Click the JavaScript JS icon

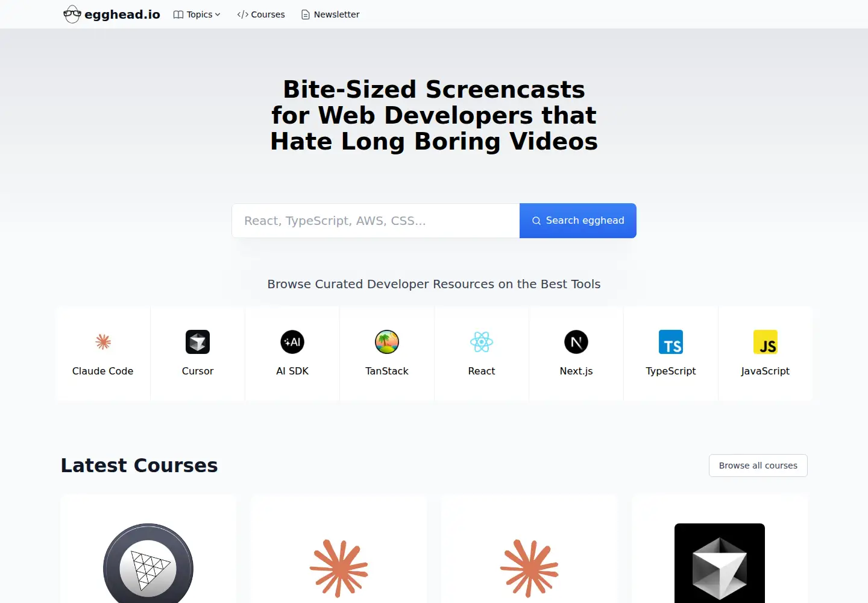point(766,342)
